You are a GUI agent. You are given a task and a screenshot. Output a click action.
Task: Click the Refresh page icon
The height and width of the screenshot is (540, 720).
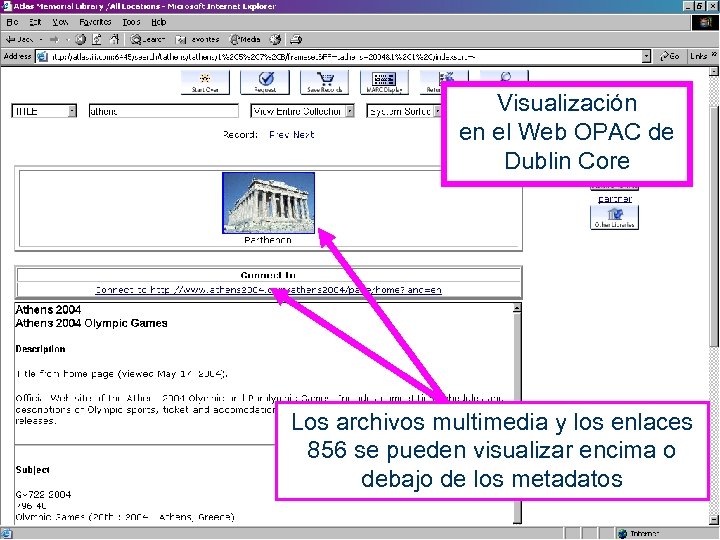coord(97,39)
